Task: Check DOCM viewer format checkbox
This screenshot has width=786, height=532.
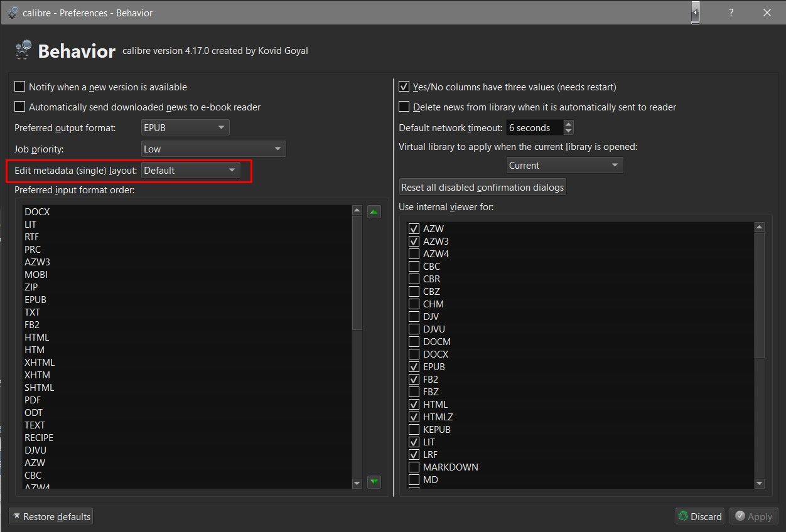Action: [414, 341]
